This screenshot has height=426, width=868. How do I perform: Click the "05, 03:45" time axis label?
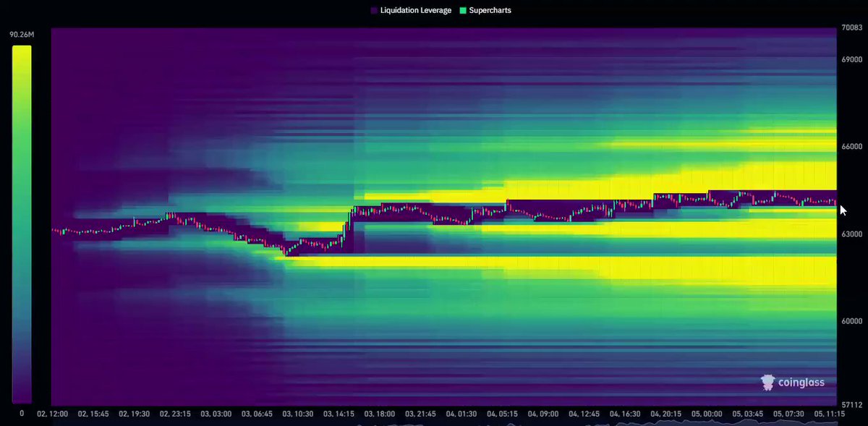point(748,414)
